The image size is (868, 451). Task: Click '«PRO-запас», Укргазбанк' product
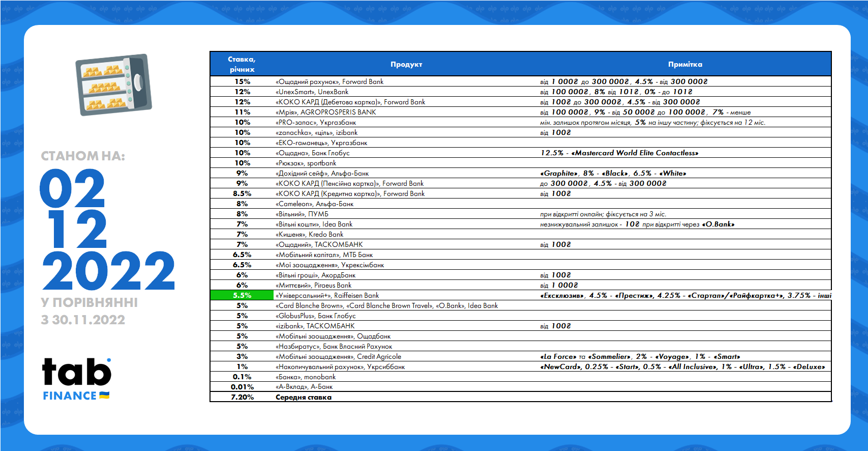(316, 122)
